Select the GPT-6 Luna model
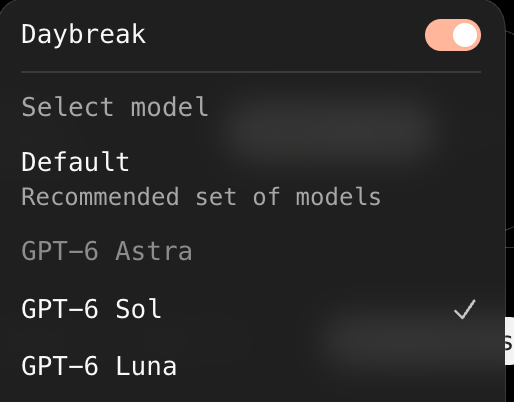 pos(251,366)
